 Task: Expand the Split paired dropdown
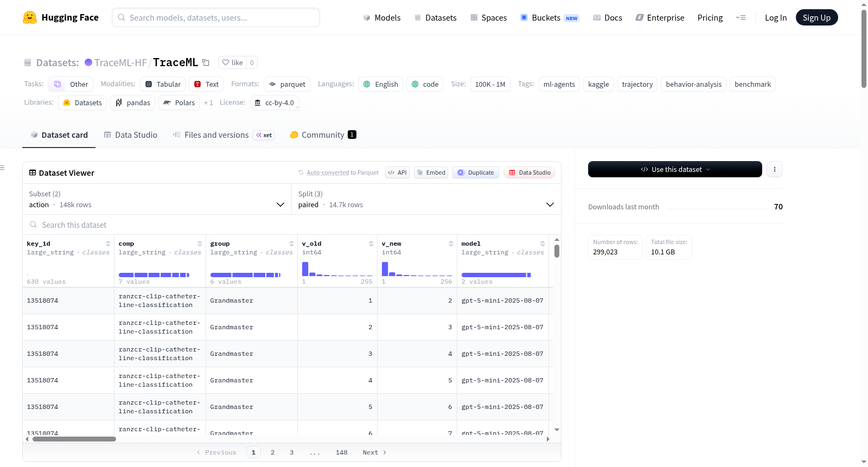[426, 199]
